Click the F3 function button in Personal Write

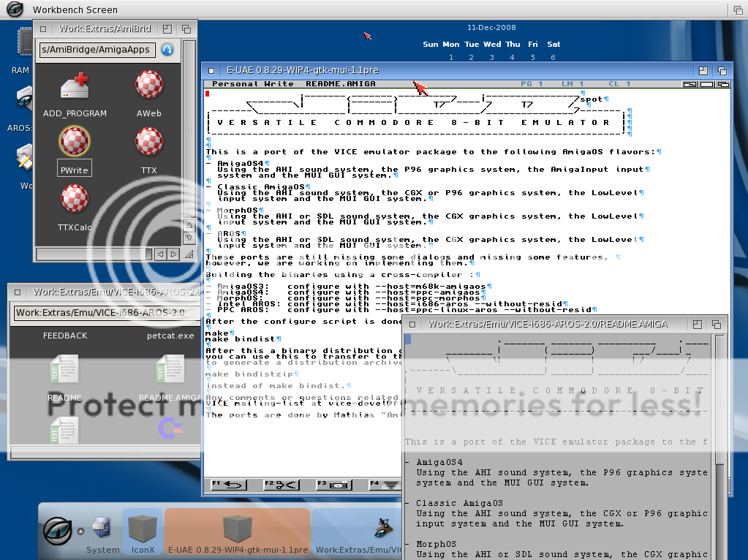click(x=334, y=485)
